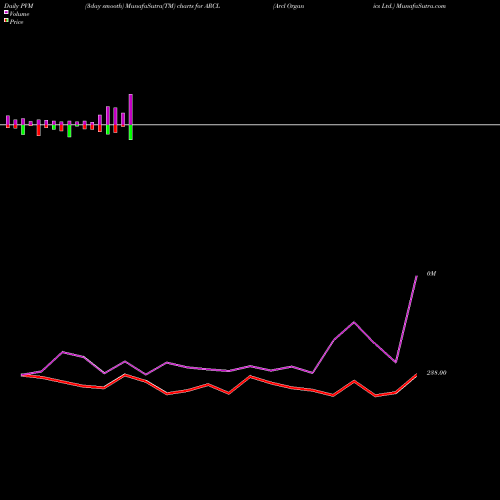Click the '288.00' price line end label

point(436,373)
